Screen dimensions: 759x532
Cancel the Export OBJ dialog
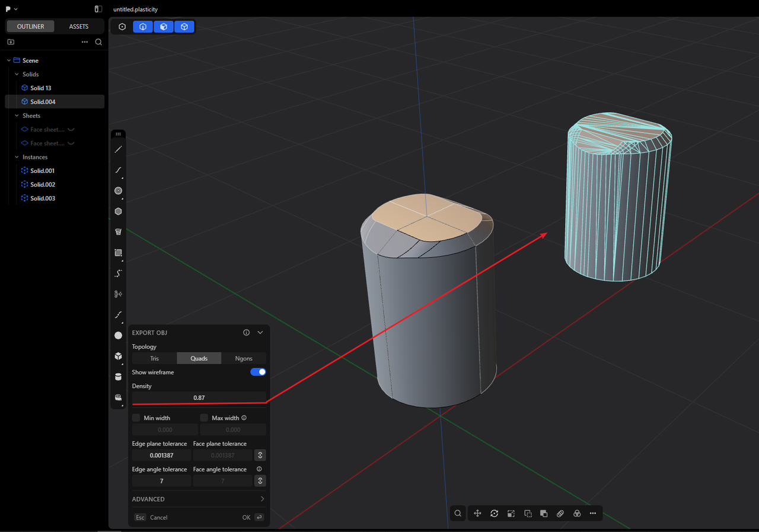158,517
